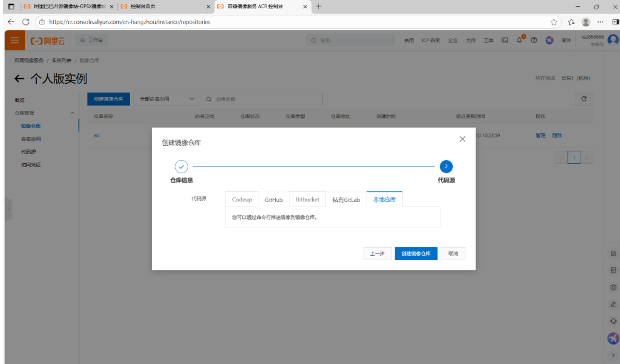Open the 企业 header menu
The height and width of the screenshot is (364, 620).
453,40
